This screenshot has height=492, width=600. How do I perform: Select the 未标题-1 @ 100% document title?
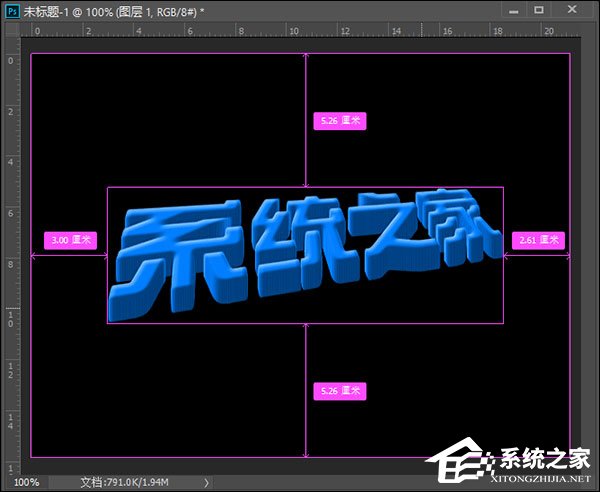[x=114, y=11]
